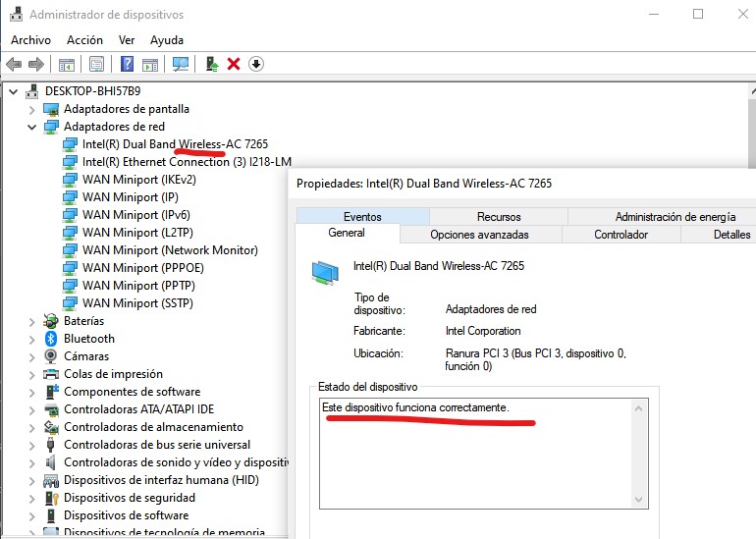This screenshot has width=756, height=539.
Task: Select WAN Miniport (SSTP)
Action: (137, 303)
